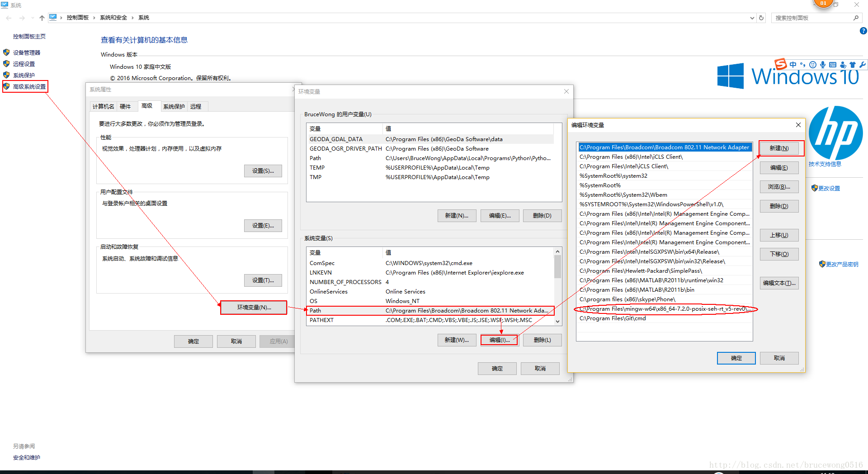Click 确定 in 编辑环境变量 dialog
Image resolution: width=868 pixels, height=474 pixels.
736,358
